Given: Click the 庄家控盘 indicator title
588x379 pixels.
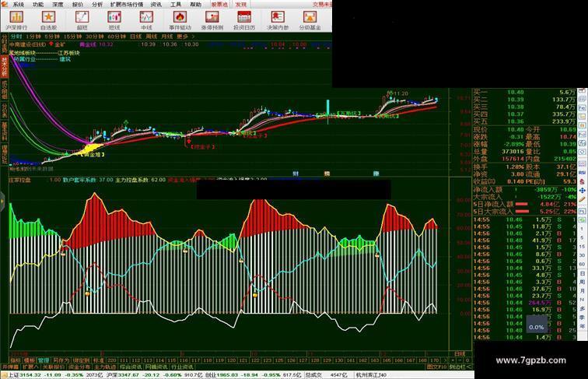Looking at the screenshot, I should (x=20, y=180).
